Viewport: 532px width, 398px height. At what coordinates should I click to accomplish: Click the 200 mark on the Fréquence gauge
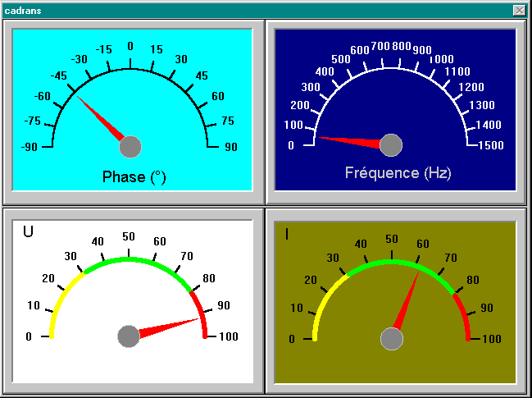pos(300,105)
